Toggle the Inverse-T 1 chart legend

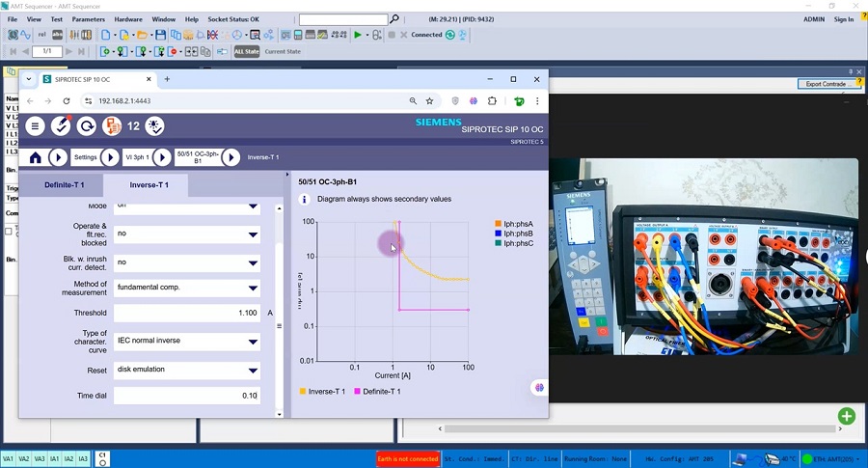[x=323, y=392]
